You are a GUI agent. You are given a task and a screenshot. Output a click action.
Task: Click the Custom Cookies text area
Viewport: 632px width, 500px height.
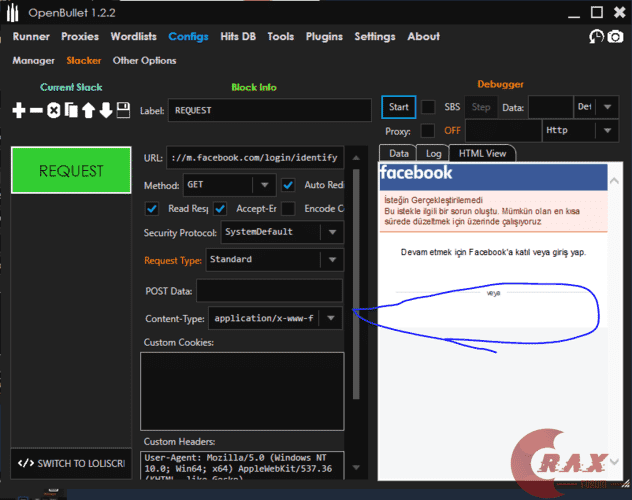242,391
